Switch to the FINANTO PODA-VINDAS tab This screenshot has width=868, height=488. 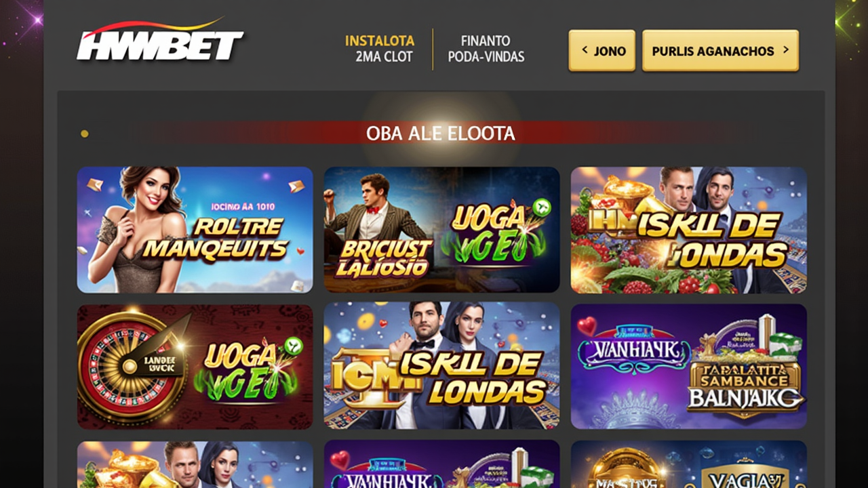(x=486, y=49)
